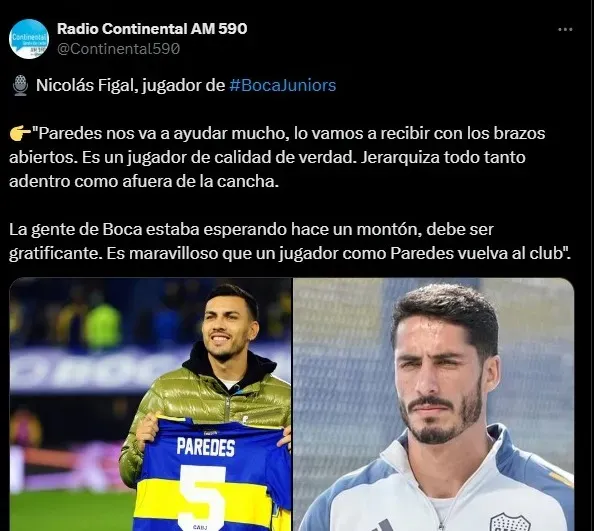Open the tweet's three-dot more options menu
This screenshot has height=531, width=594.
565,30
